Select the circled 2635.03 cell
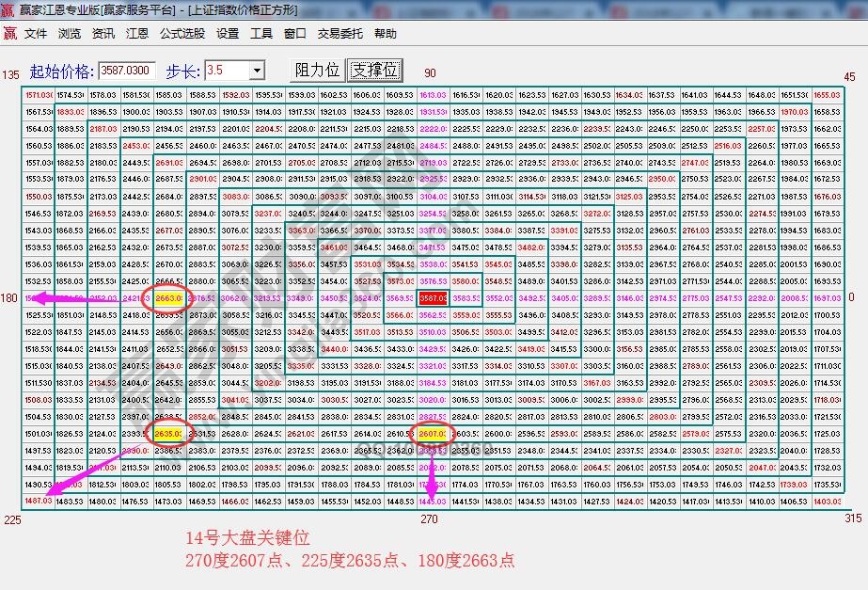The image size is (868, 590). point(166,434)
